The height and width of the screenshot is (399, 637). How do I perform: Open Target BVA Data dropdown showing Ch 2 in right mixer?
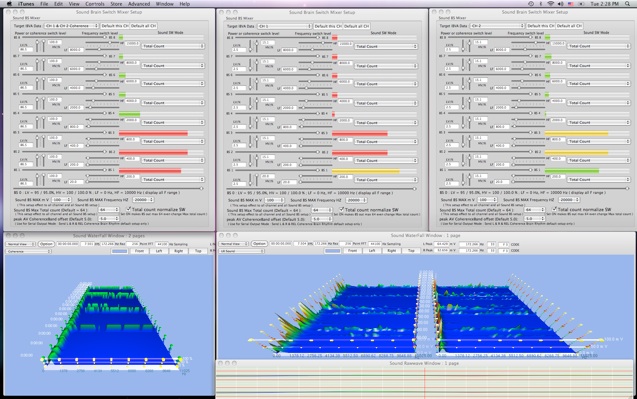(497, 26)
